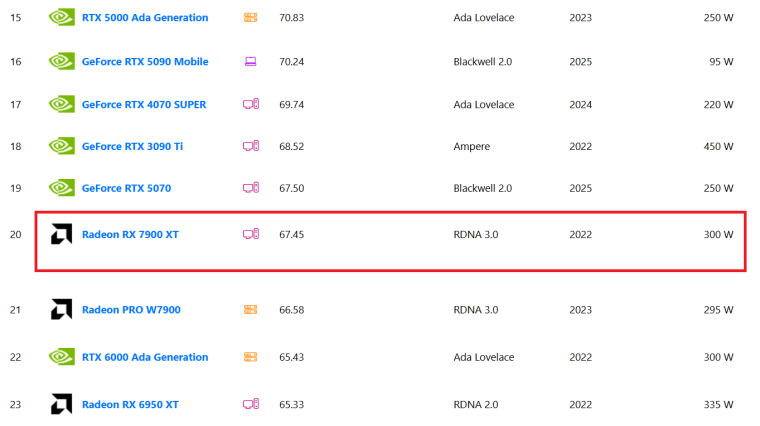
Task: Open the Radeon RX 6950 XT link
Action: point(130,405)
